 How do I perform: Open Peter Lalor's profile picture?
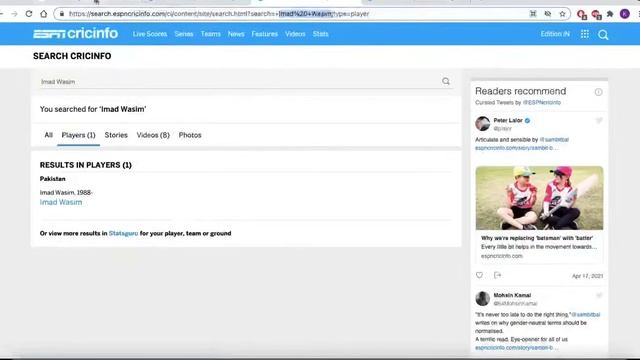(x=482, y=123)
